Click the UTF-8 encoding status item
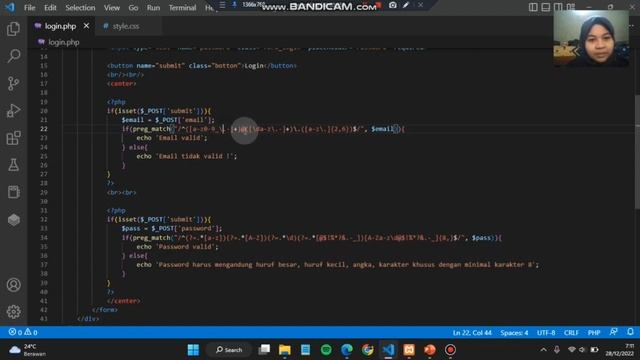The image size is (640, 360). (546, 333)
